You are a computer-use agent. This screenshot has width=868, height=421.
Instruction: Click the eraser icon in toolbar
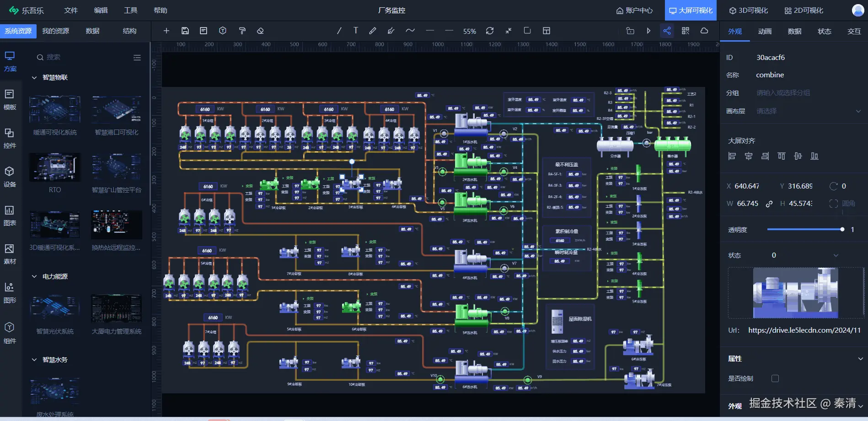click(x=260, y=31)
